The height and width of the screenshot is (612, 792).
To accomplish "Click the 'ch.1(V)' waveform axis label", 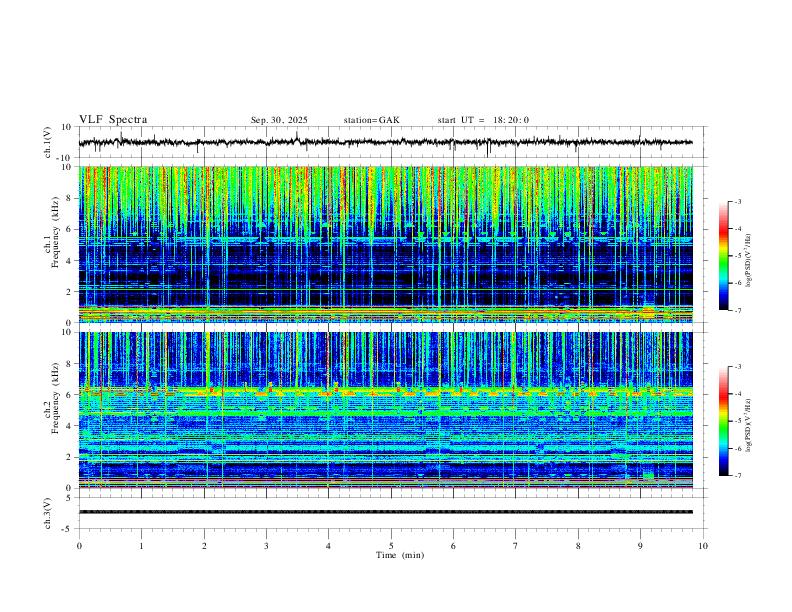I will tap(48, 142).
